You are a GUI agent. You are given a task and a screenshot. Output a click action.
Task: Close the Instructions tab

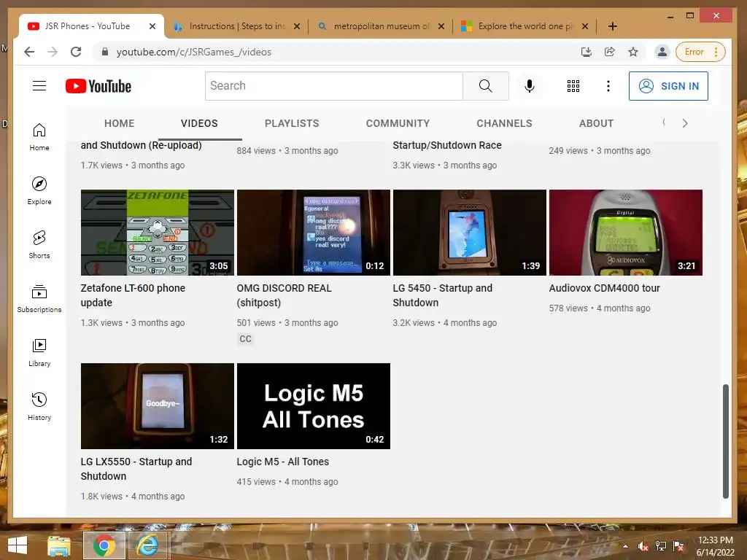tap(297, 26)
